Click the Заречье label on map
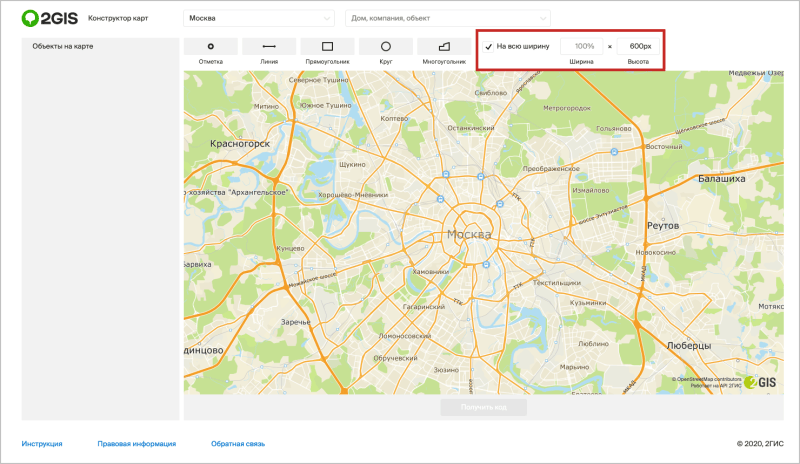This screenshot has width=800, height=464. pyautogui.click(x=295, y=322)
